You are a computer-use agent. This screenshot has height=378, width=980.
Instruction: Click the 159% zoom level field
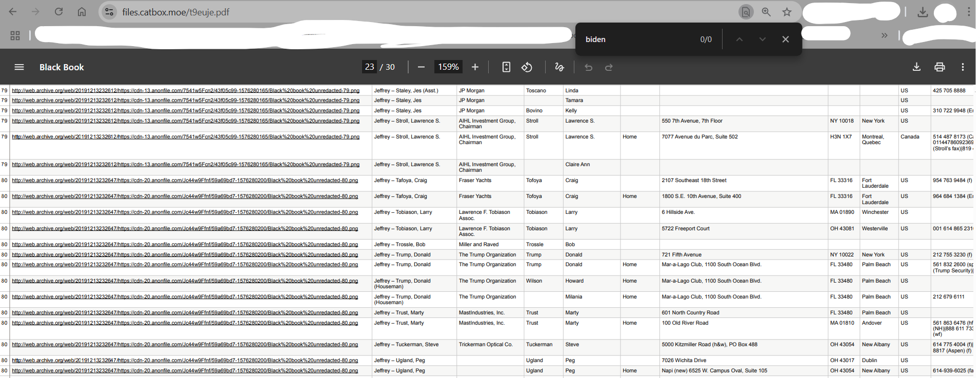point(448,67)
